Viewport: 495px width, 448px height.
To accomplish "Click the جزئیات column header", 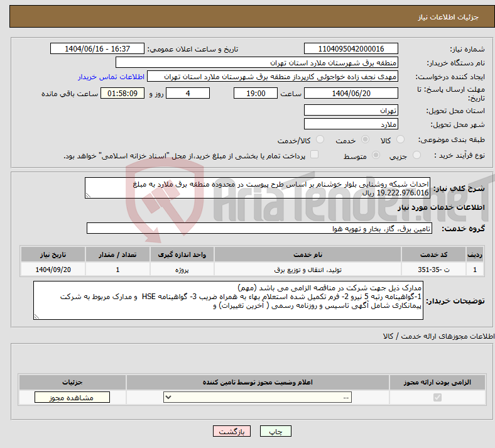I will click(72, 382).
